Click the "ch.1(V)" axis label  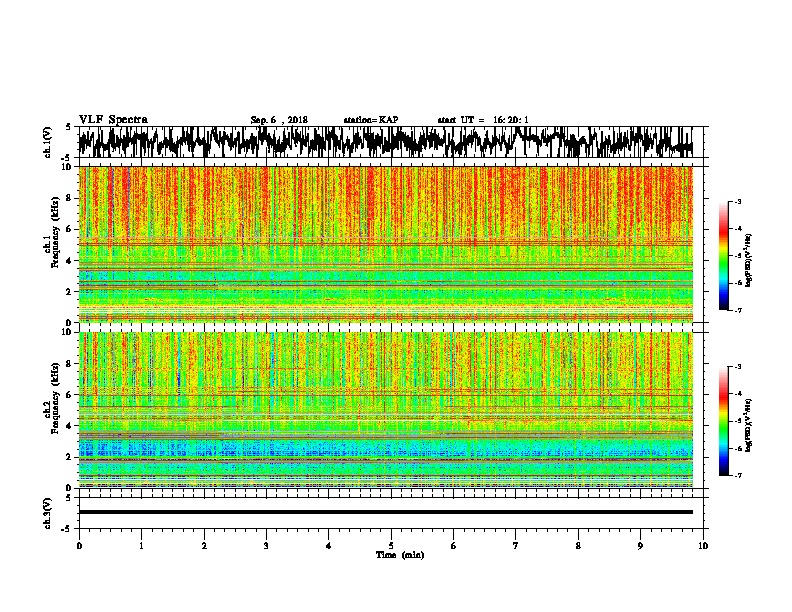48,142
